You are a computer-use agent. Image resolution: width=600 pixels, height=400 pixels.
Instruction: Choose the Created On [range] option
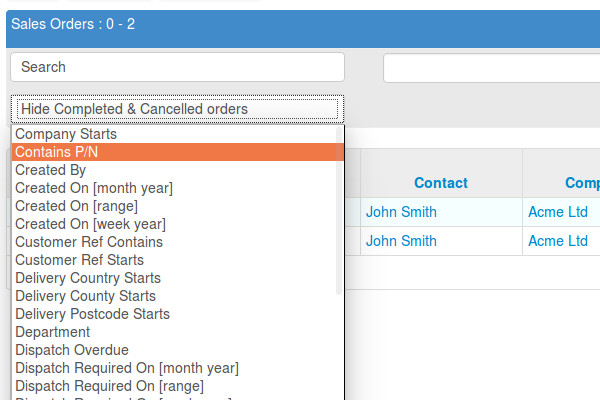(79, 206)
